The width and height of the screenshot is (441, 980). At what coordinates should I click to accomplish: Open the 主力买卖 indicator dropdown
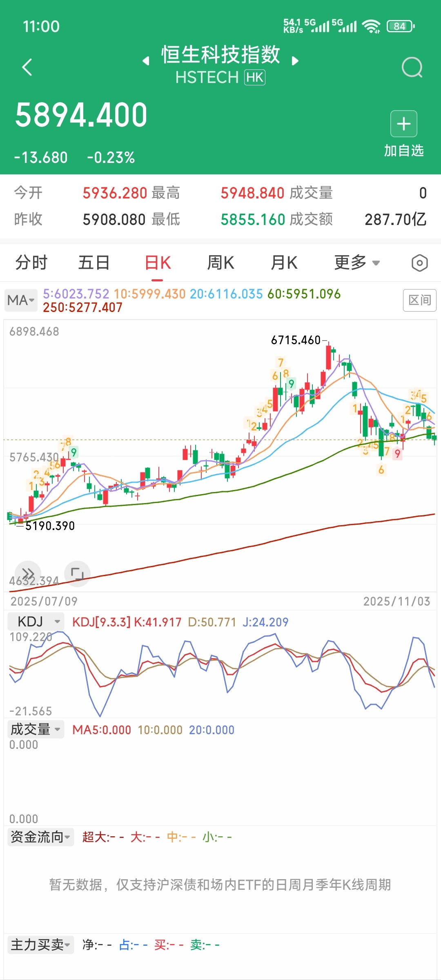pos(41,945)
